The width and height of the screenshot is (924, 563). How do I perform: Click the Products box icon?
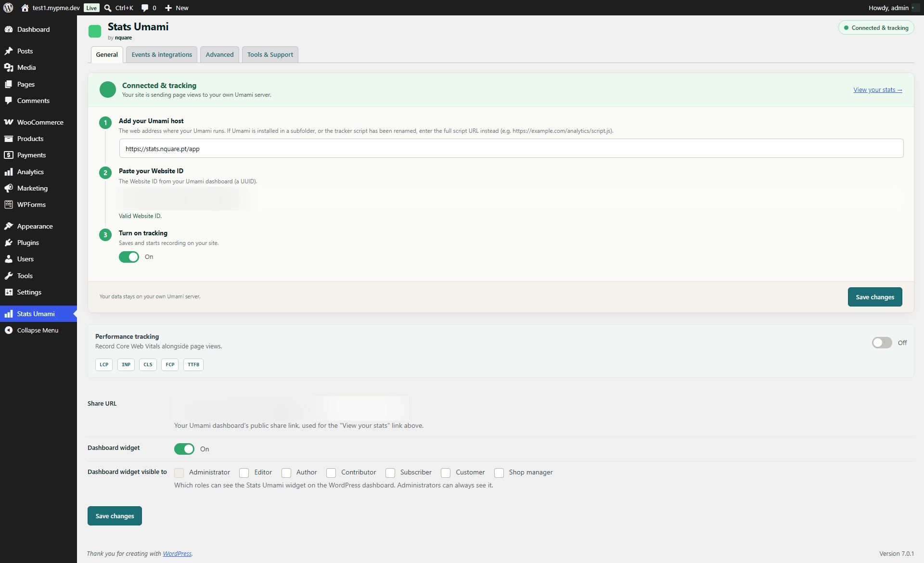click(9, 139)
